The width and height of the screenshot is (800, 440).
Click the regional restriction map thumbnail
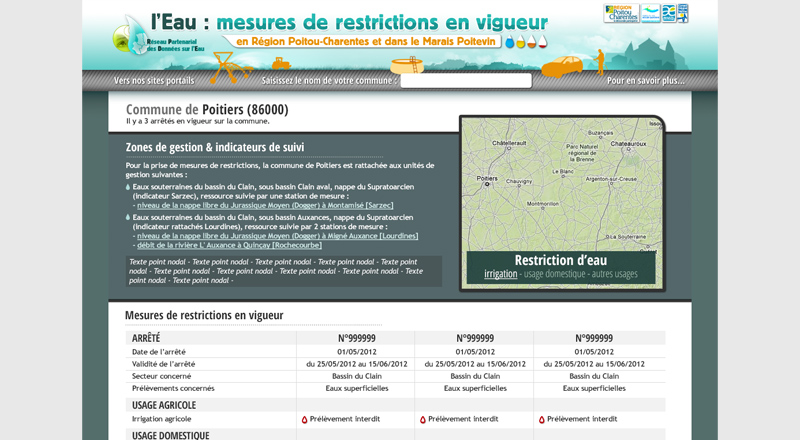click(x=562, y=203)
